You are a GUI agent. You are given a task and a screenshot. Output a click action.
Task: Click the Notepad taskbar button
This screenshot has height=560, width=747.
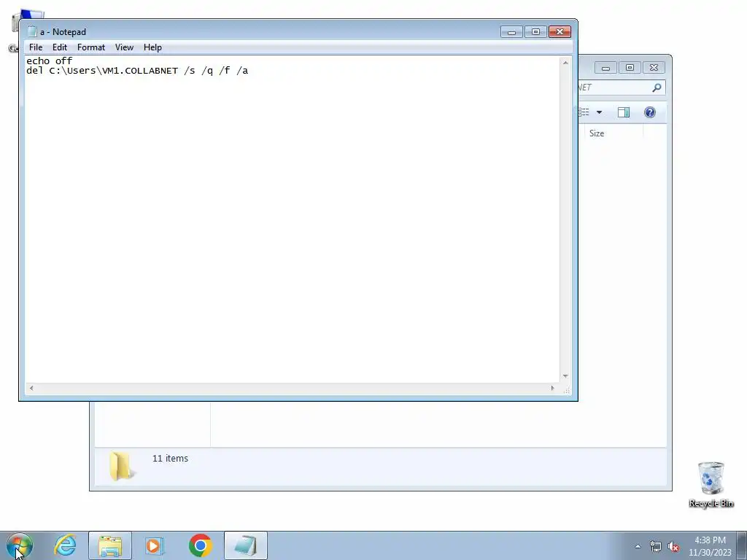pos(245,545)
